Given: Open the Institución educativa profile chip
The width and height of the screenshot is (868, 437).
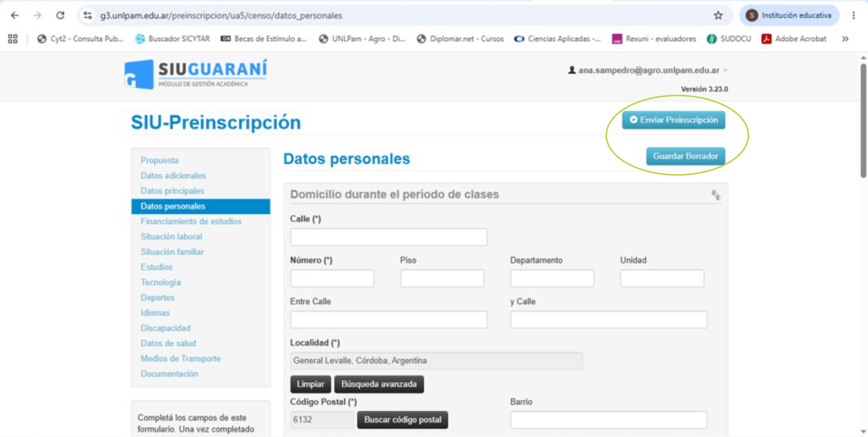Looking at the screenshot, I should point(789,15).
